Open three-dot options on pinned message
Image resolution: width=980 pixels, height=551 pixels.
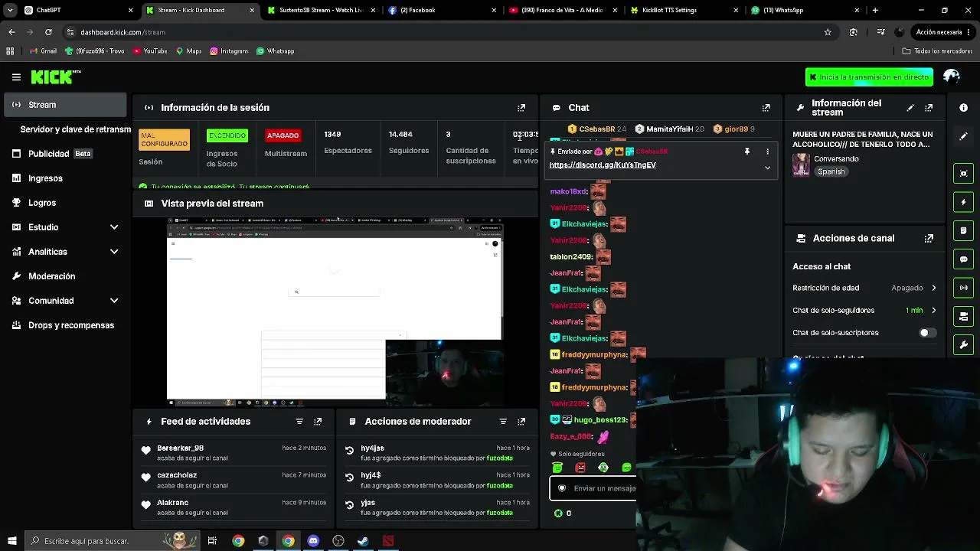[767, 152]
